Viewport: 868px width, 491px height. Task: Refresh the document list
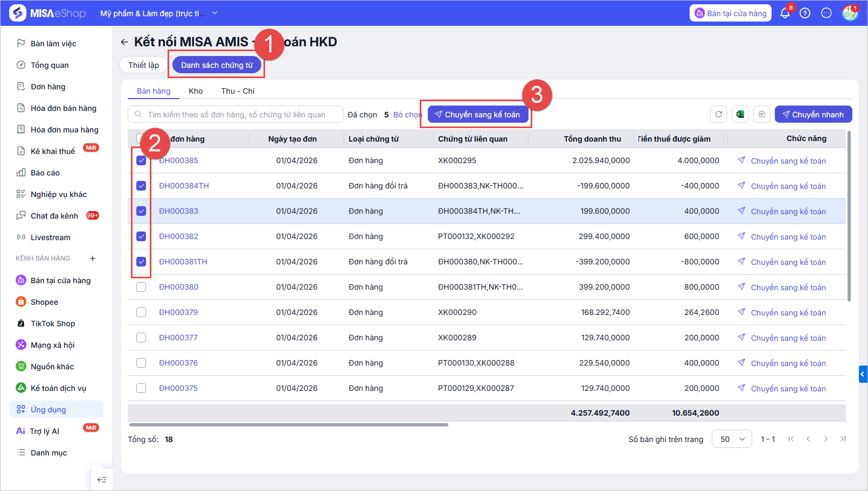719,114
